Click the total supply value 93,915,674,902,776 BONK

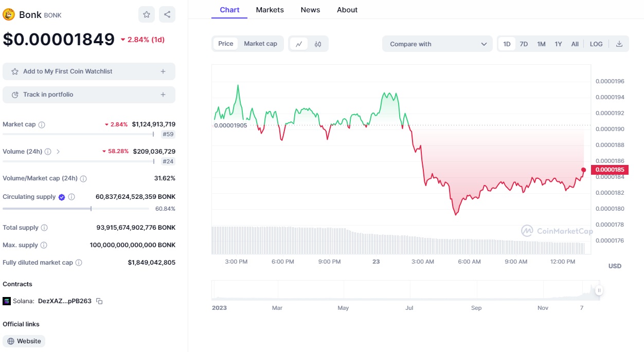tap(136, 228)
